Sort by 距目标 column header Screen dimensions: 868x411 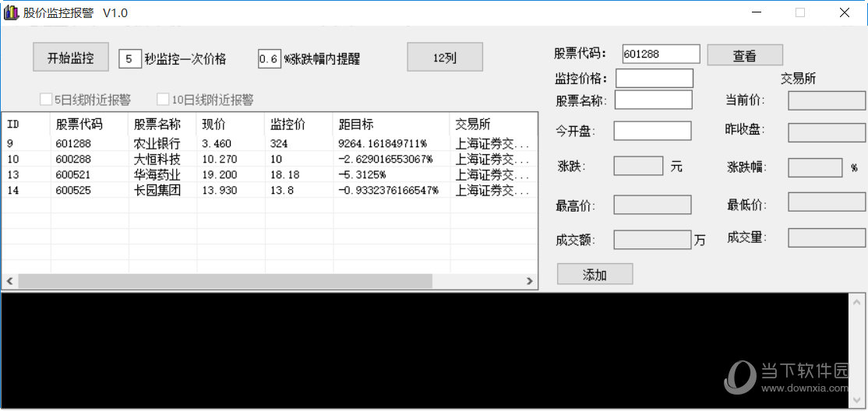click(x=391, y=124)
